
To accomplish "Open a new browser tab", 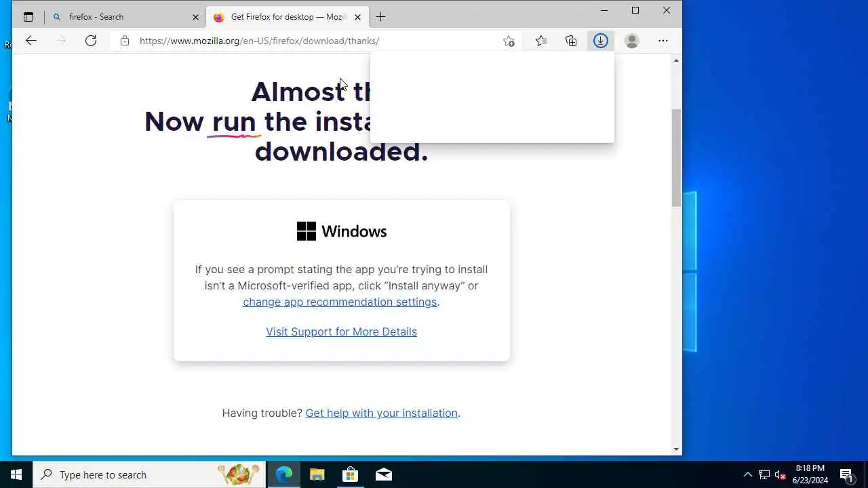I will 380,17.
